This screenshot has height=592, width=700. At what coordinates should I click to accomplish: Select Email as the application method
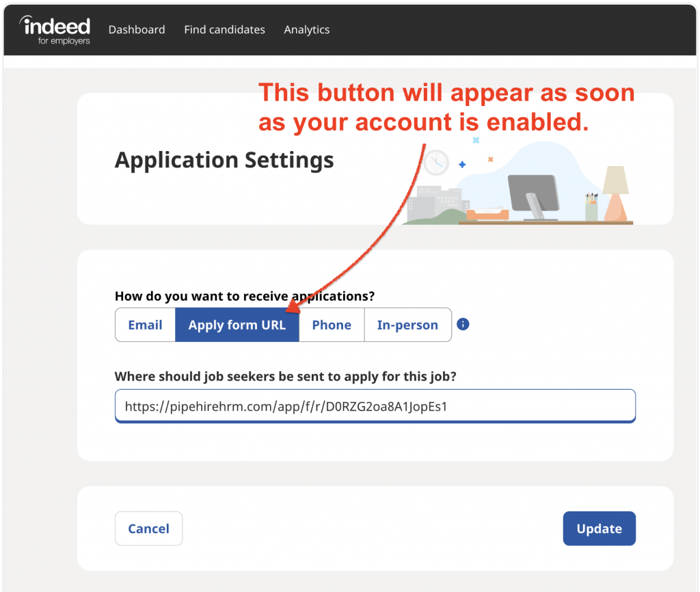click(x=145, y=325)
